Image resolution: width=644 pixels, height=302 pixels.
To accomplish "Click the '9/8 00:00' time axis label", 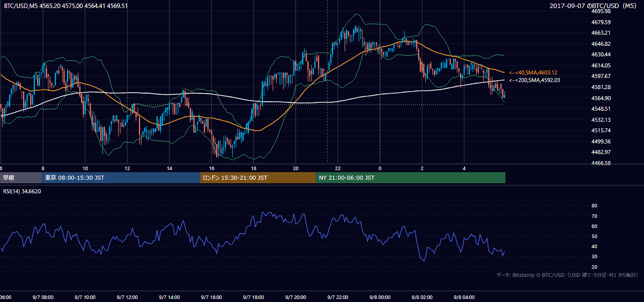I will click(380, 297).
